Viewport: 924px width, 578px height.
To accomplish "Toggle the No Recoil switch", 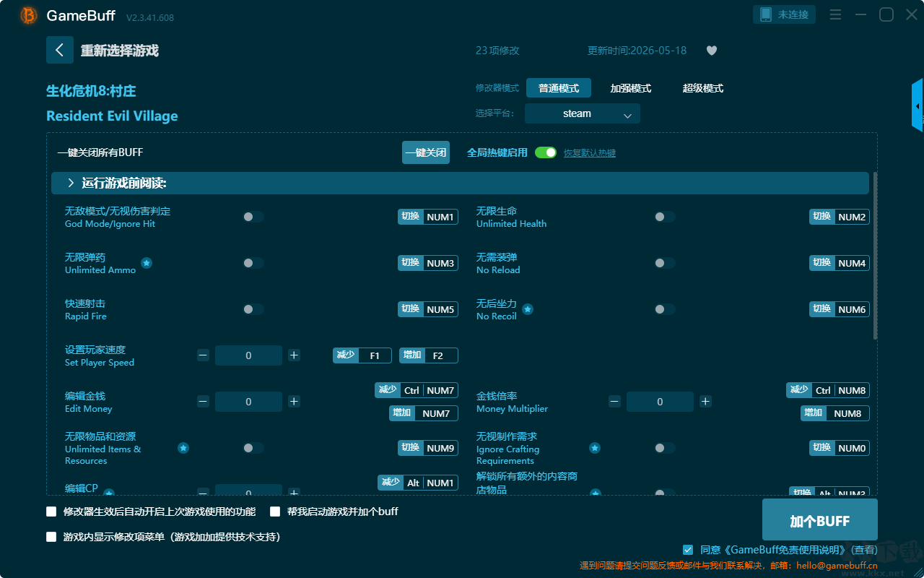I will point(665,309).
